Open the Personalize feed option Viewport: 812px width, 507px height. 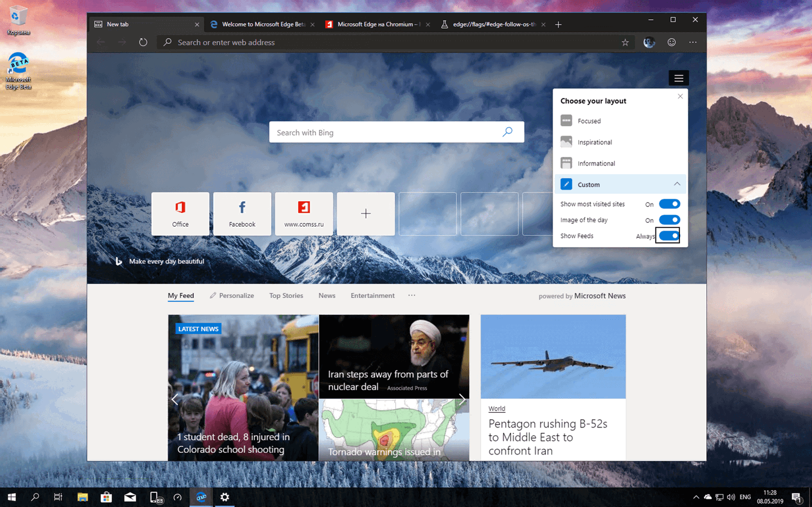[232, 295]
